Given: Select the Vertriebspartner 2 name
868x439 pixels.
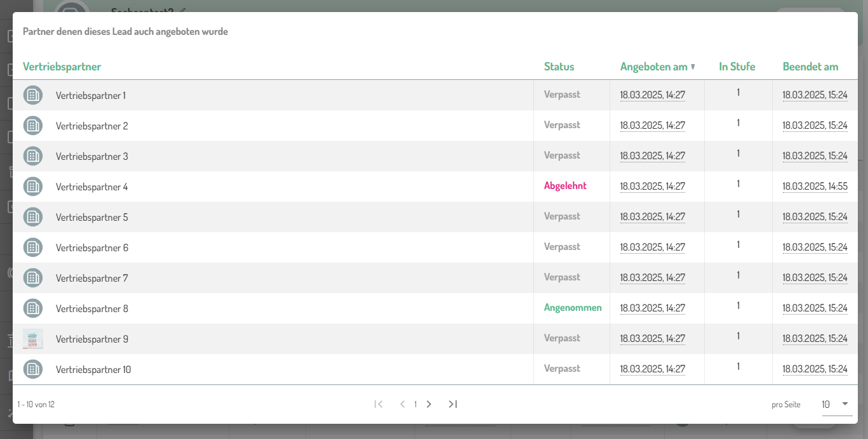Looking at the screenshot, I should 92,126.
